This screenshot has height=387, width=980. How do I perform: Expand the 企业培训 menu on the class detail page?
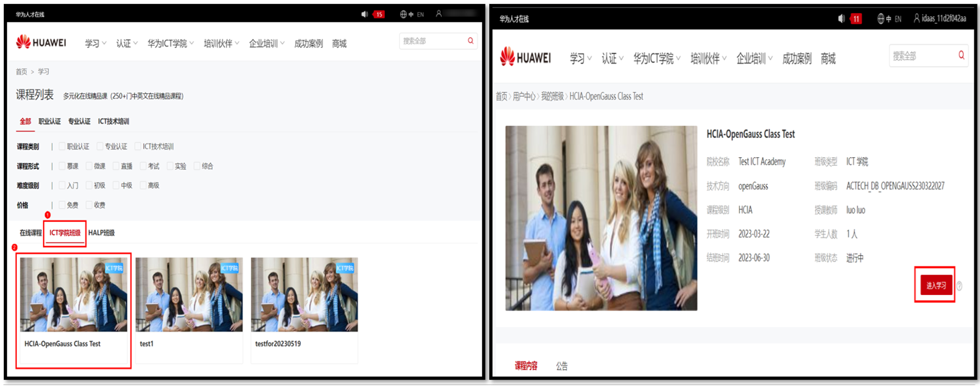point(755,59)
